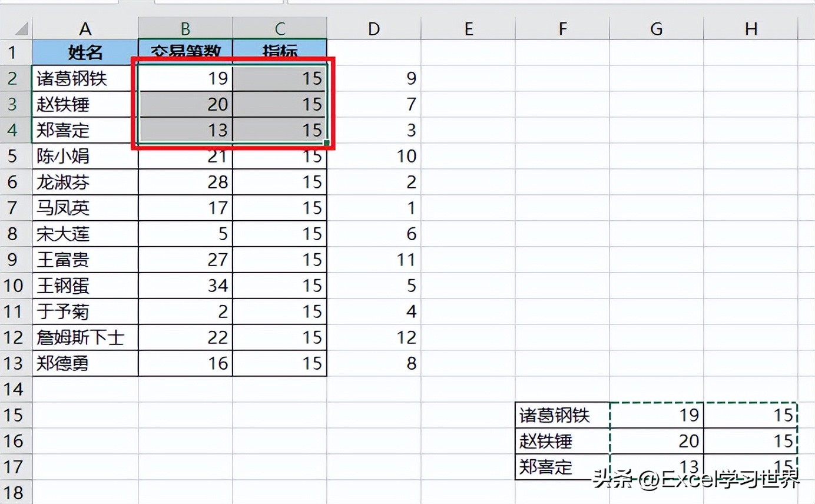Select column A header
Viewport: 815px width, 504px height.
tap(85, 28)
